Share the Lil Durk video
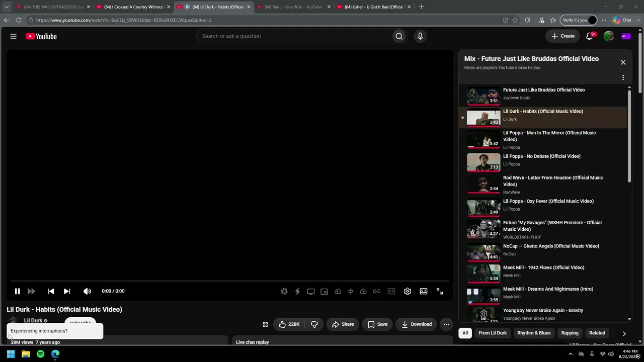The height and width of the screenshot is (362, 644). point(343,324)
